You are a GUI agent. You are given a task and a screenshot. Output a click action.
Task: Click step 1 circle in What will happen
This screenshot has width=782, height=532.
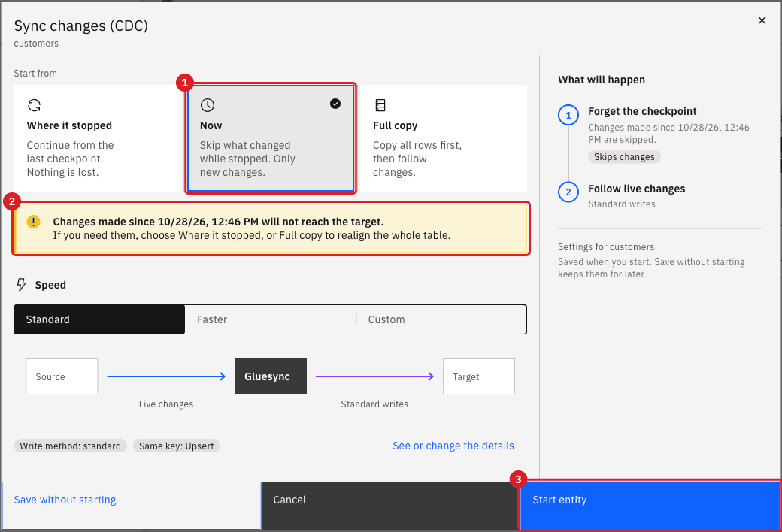568,115
